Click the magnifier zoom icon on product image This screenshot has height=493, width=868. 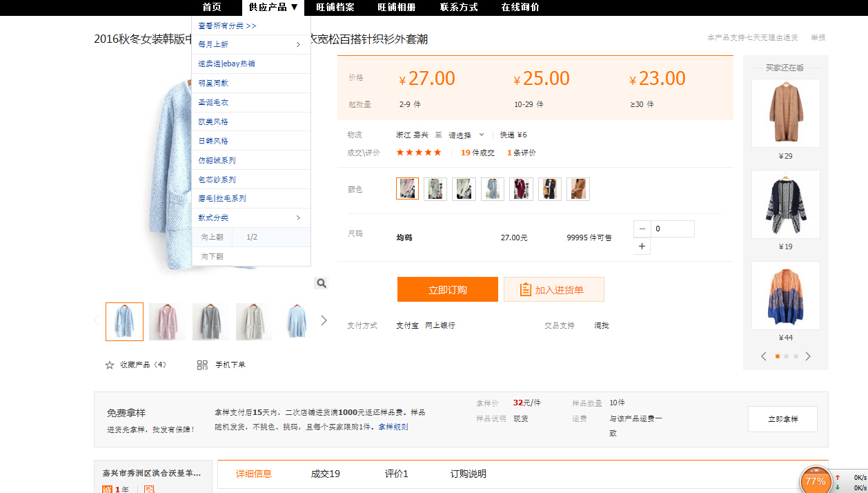click(322, 283)
